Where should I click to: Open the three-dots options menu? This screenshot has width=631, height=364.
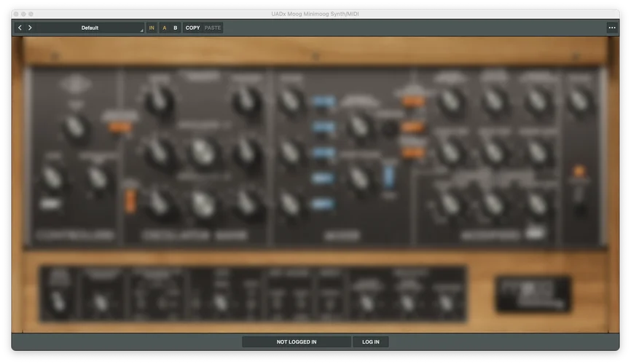coord(611,28)
